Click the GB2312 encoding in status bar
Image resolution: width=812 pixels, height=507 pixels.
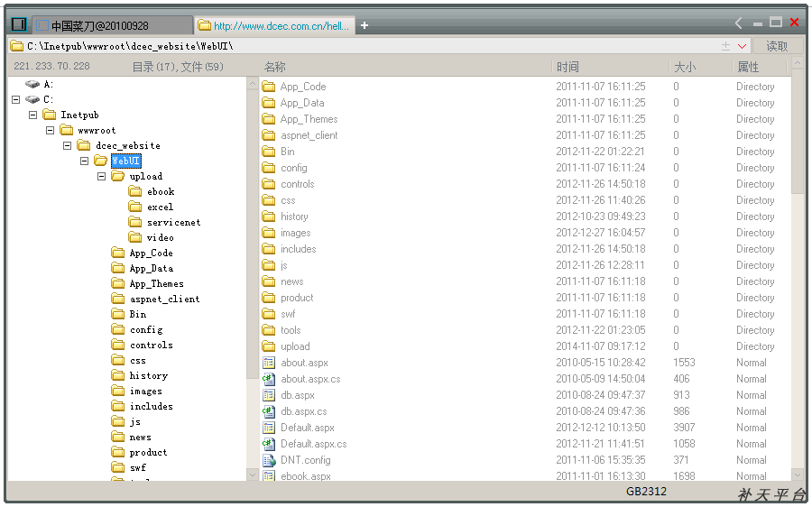pos(646,492)
